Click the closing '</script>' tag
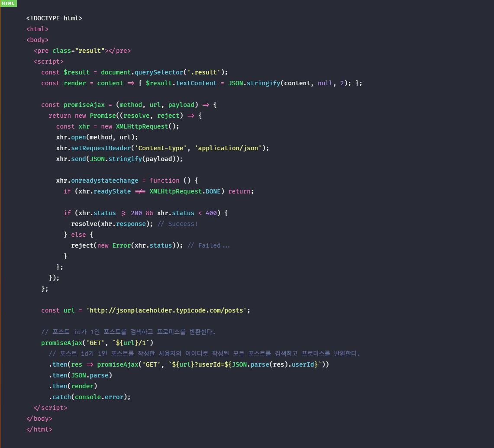Viewport: 494px width, 448px height. pos(50,408)
